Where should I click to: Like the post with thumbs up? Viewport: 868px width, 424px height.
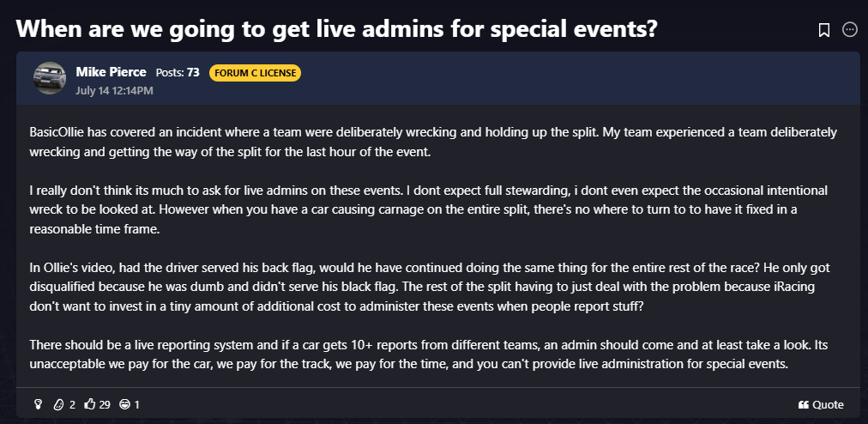90,404
